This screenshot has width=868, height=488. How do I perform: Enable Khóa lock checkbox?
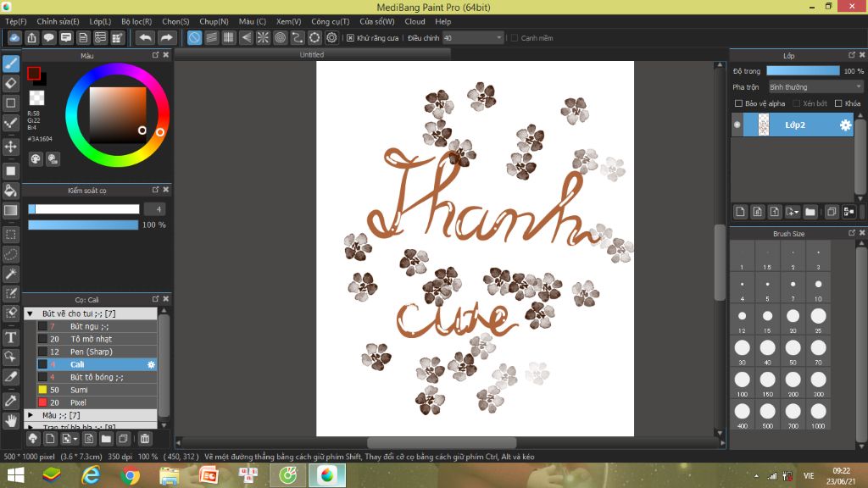(838, 103)
